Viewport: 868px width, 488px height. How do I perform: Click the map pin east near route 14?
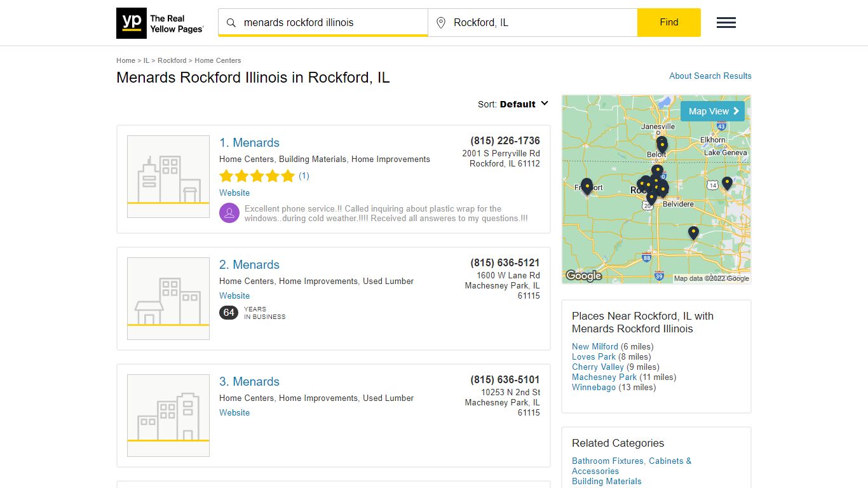coord(727,184)
